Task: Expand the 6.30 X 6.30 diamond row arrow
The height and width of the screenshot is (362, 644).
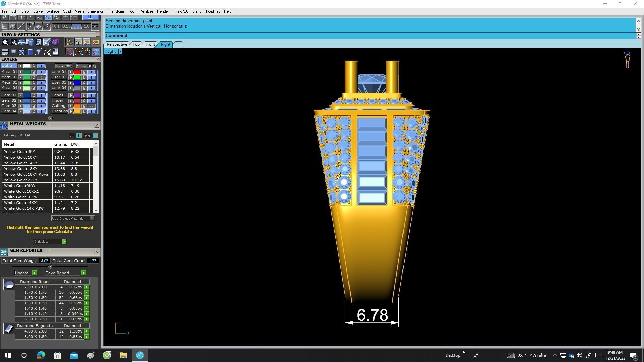Action: 87,319
